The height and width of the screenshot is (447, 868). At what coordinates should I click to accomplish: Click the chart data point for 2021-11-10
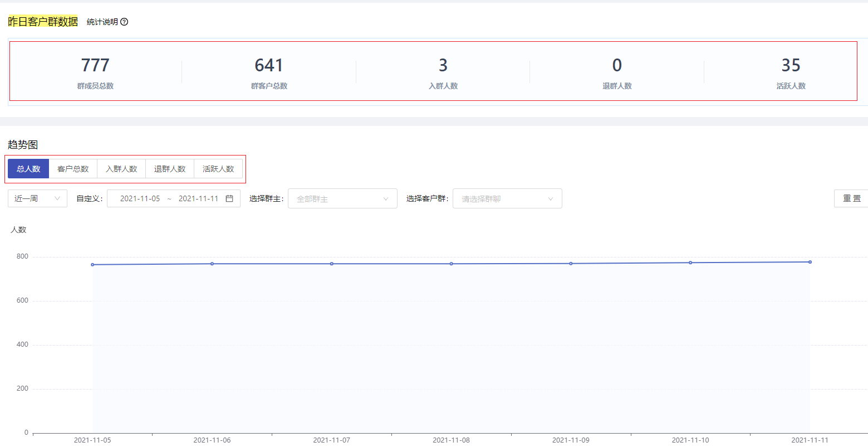point(690,263)
